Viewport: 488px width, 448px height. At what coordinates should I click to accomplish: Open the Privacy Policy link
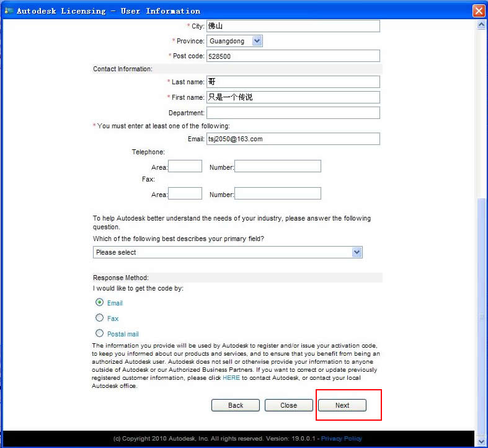(x=341, y=439)
